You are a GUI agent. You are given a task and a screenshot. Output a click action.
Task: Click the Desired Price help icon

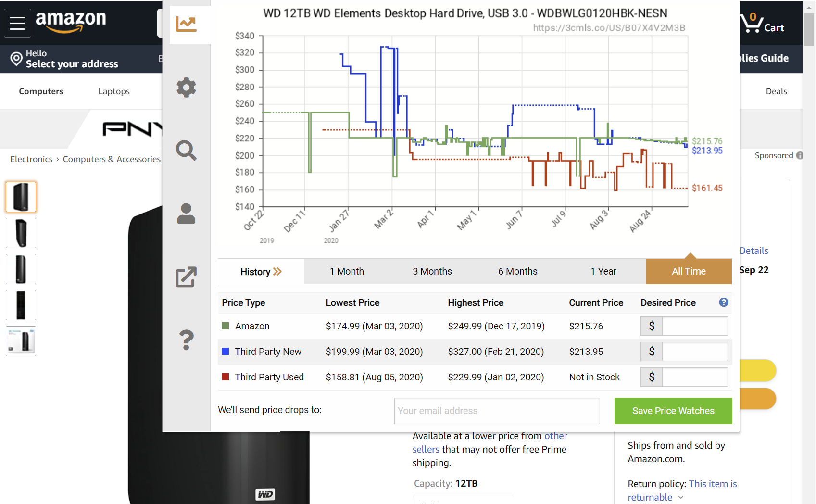pos(723,302)
